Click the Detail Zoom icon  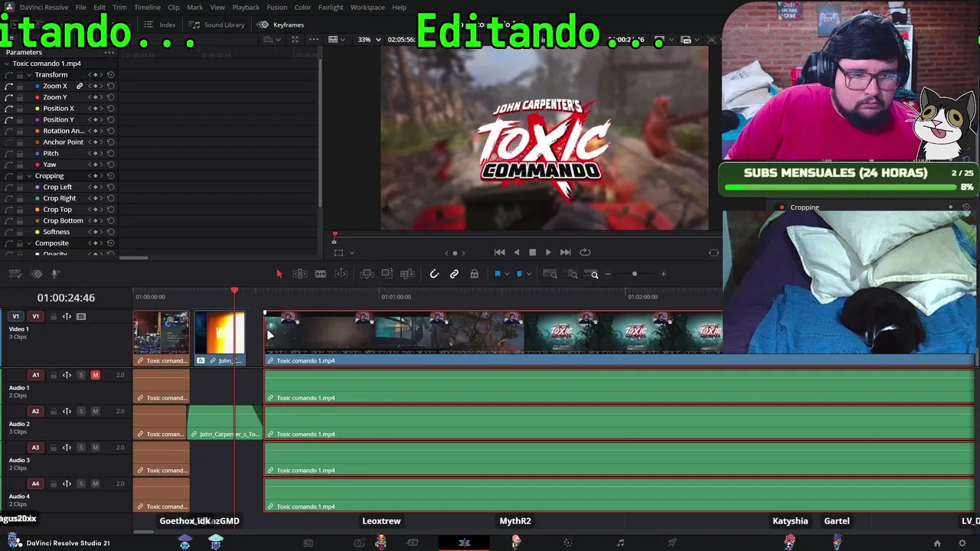click(573, 274)
